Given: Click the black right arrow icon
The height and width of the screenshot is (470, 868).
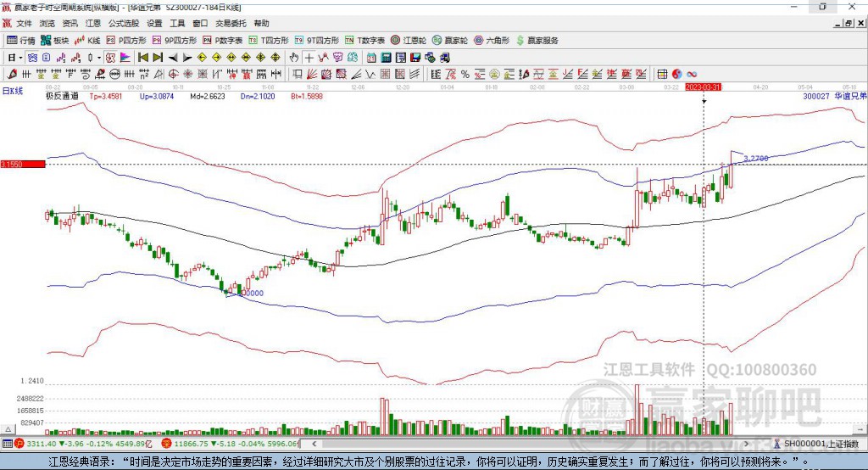Looking at the screenshot, I should pos(187,58).
